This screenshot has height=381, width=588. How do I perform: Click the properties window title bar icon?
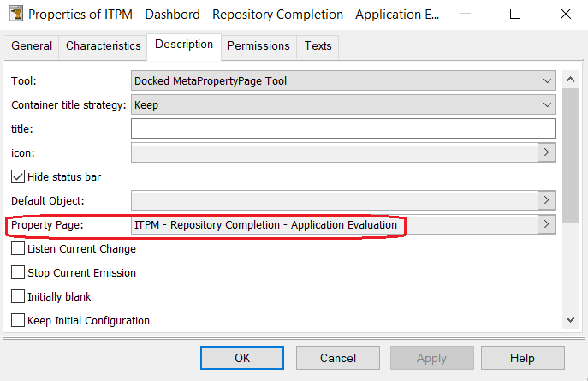pyautogui.click(x=14, y=15)
